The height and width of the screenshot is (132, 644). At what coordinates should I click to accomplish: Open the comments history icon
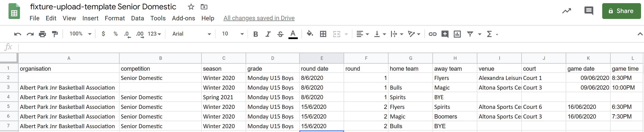click(x=589, y=11)
